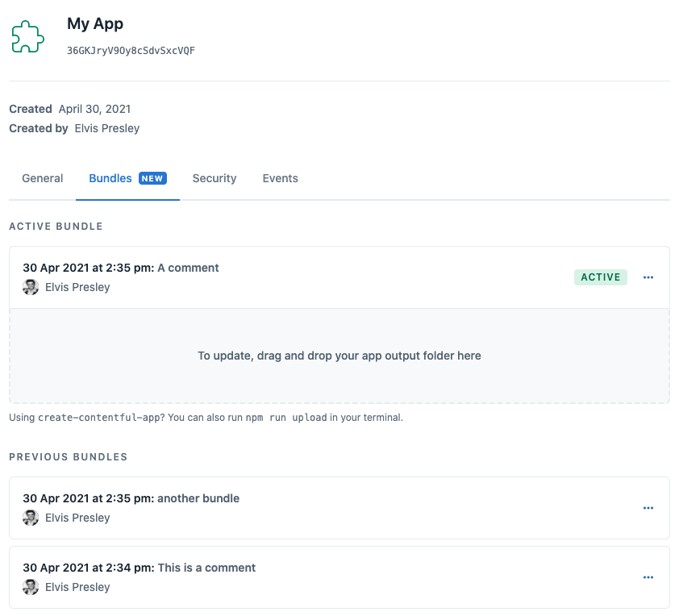Click the avatar next to "another bundle"
Image resolution: width=679 pixels, height=616 pixels.
[x=30, y=518]
